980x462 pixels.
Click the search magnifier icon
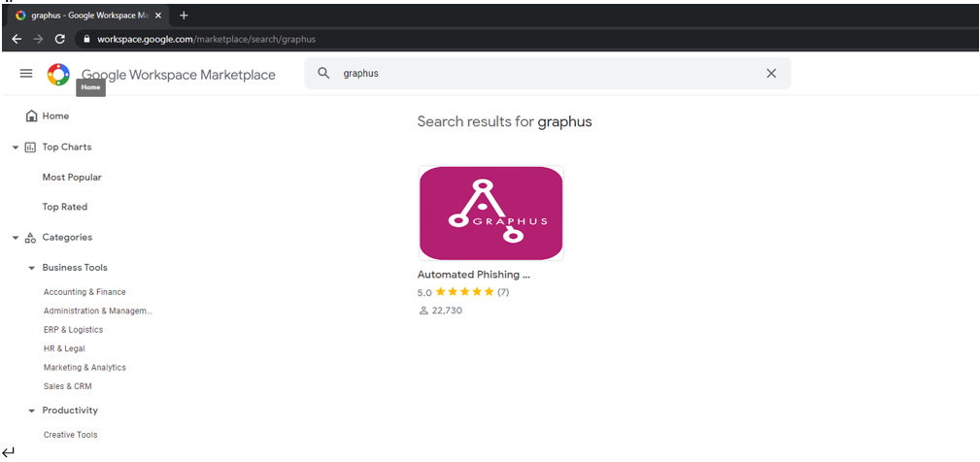(323, 73)
